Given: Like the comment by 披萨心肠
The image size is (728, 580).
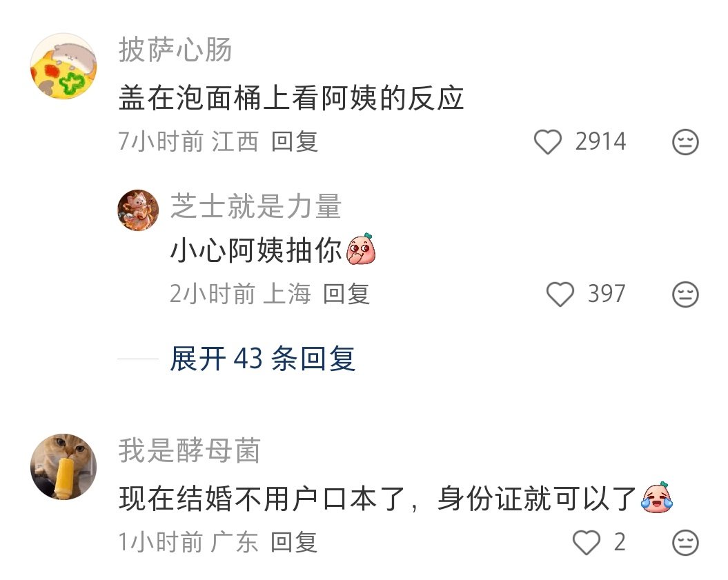Looking at the screenshot, I should [x=548, y=142].
